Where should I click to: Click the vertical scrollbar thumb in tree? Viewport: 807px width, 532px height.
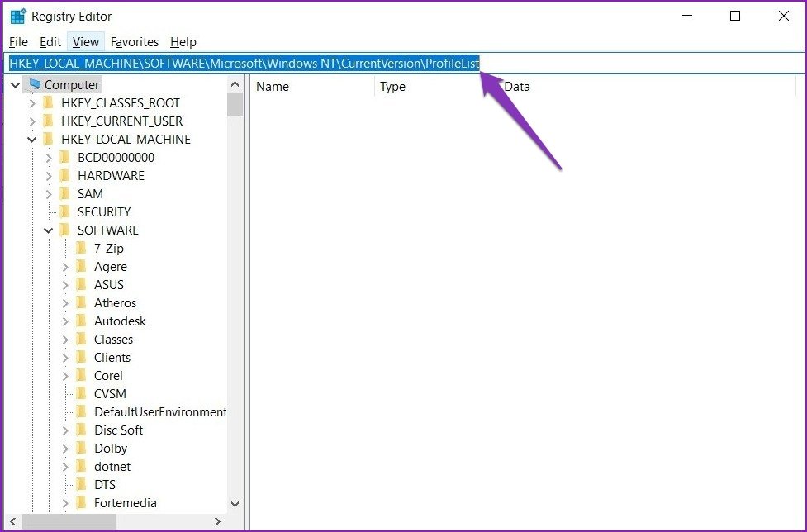[235, 104]
